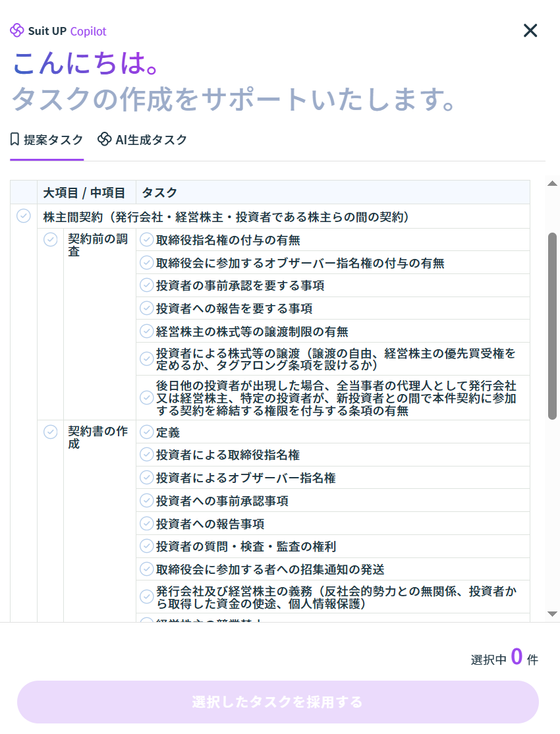Screen dimensions: 560x734
Task: Close the Suit UP Copilot panel
Action: click(530, 31)
